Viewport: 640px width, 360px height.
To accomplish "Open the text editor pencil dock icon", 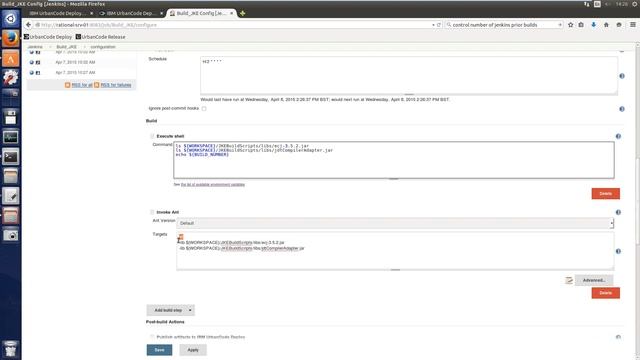I will (x=11, y=196).
